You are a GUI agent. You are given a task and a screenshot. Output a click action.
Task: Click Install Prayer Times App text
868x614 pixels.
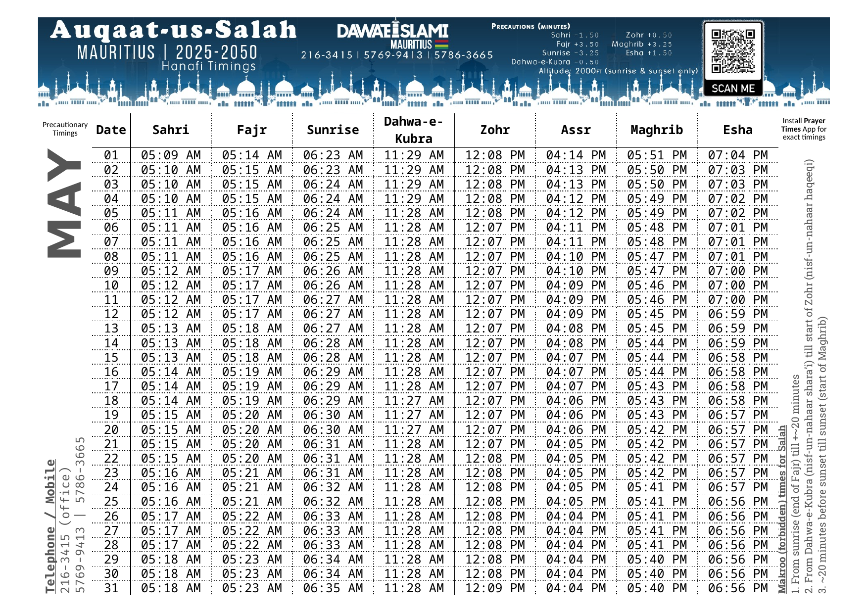point(804,129)
